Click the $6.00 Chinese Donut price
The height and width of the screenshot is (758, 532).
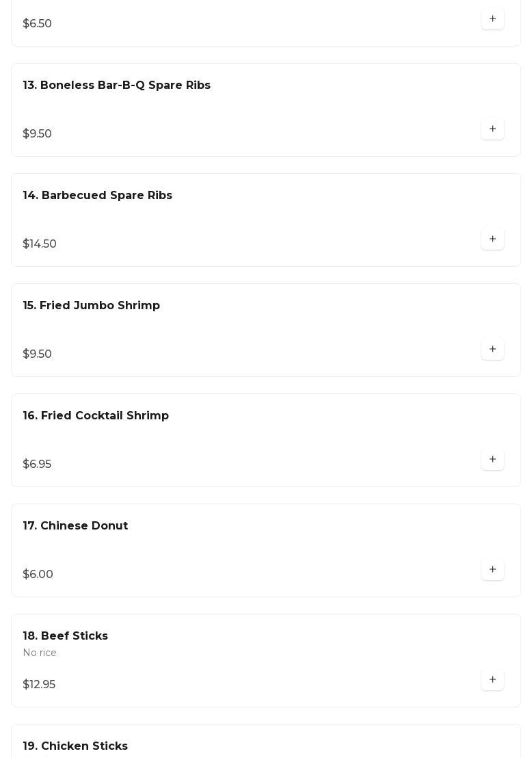pyautogui.click(x=38, y=575)
